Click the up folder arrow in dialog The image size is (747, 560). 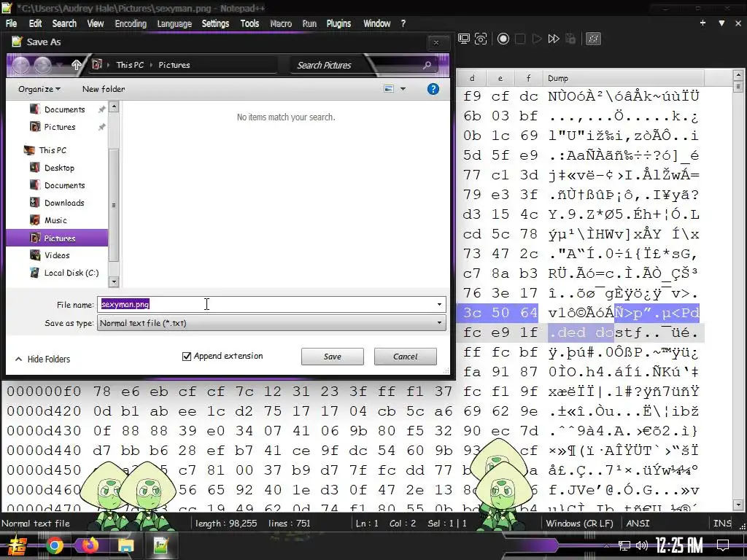pyautogui.click(x=76, y=65)
